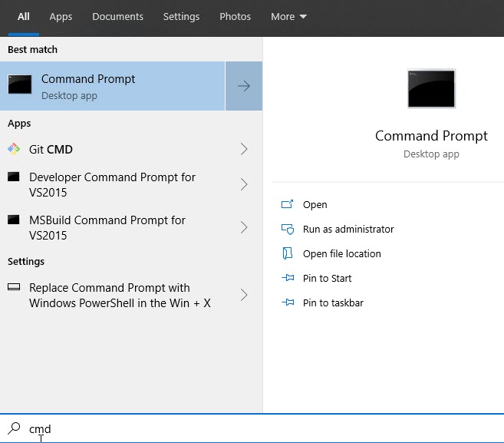Click the Pin to Start pin icon
This screenshot has width=504, height=443.
click(288, 278)
